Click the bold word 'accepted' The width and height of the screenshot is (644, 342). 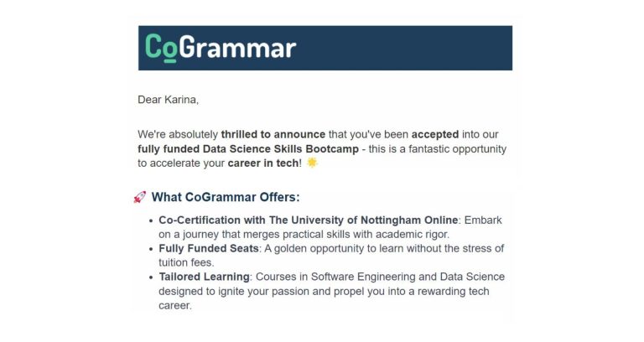coord(435,134)
